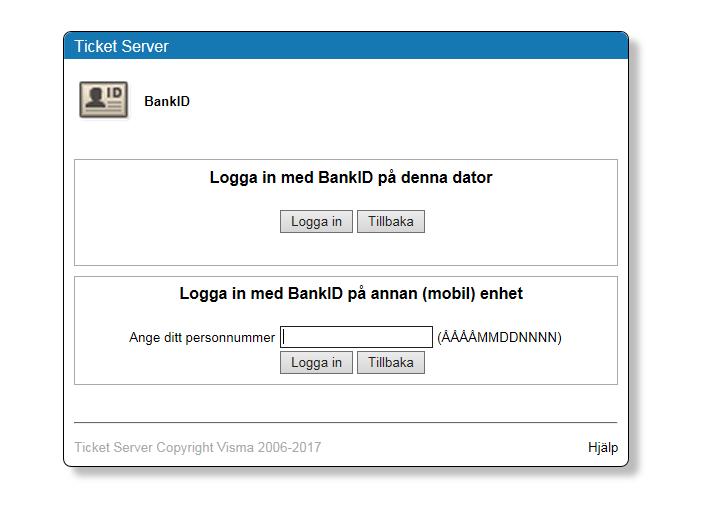Click Logga in for BankID on this computer
Image resolution: width=711 pixels, height=510 pixels.
(316, 221)
